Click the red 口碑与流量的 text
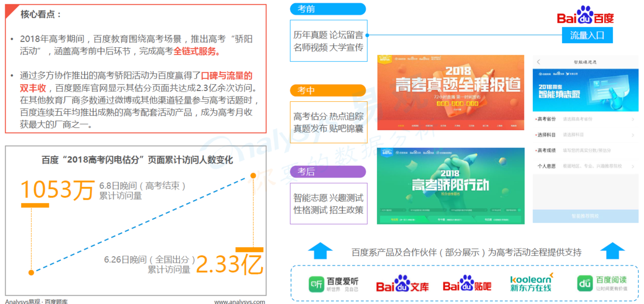Screen dimensions: 644x304 [x=226, y=75]
